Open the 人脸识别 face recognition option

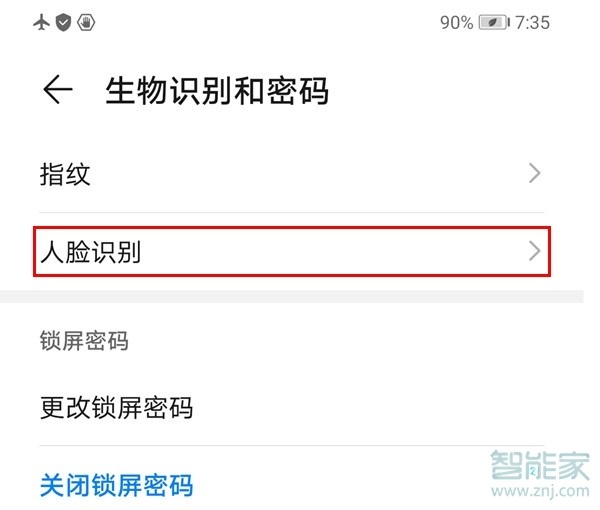[90, 251]
